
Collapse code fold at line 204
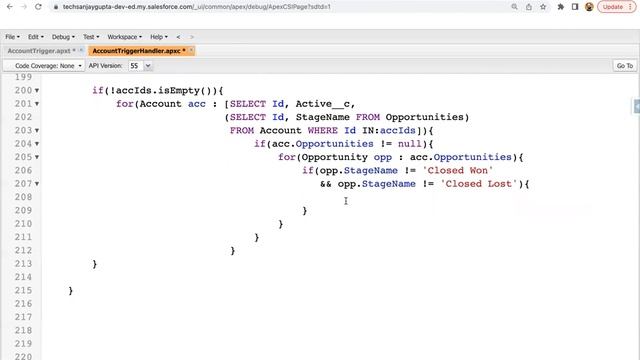(37, 144)
